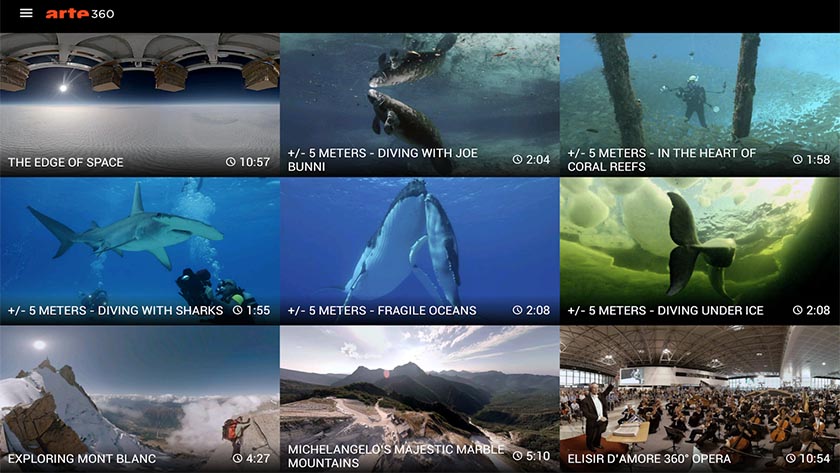Viewport: 840px width, 473px height.
Task: Select Michelangelo's Majestic Marble Mountains video
Action: tap(420, 399)
